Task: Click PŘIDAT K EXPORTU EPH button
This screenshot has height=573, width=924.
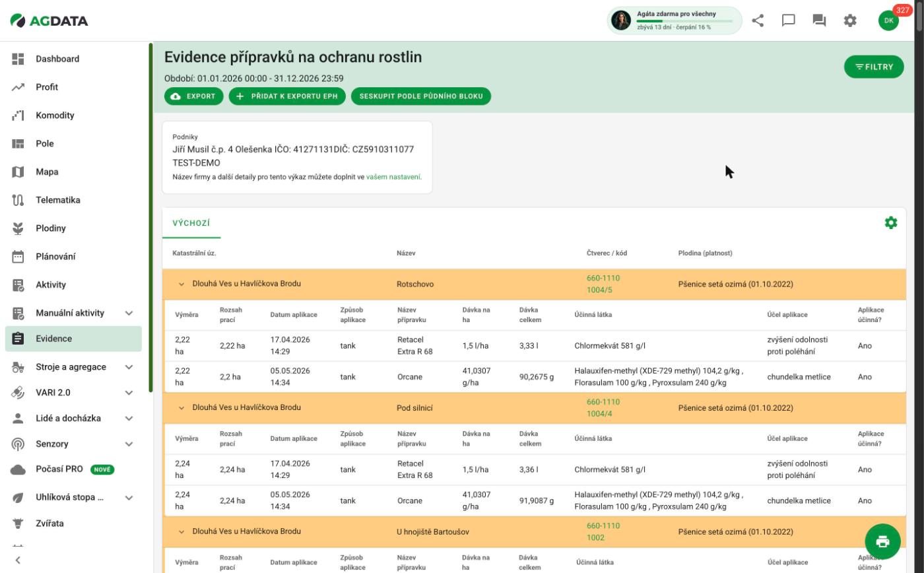Action: (x=287, y=96)
